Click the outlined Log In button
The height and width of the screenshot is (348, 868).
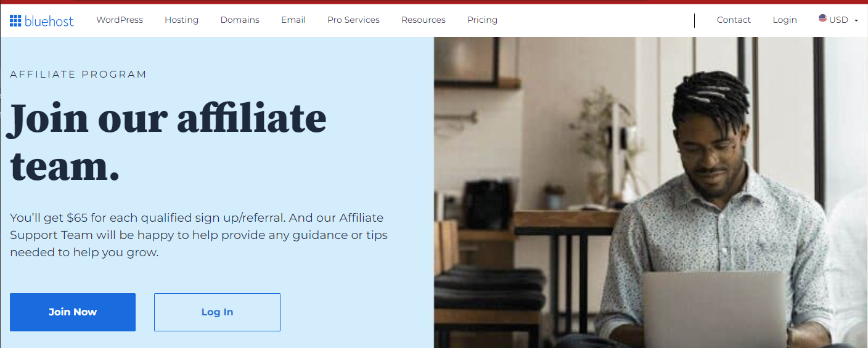(217, 312)
